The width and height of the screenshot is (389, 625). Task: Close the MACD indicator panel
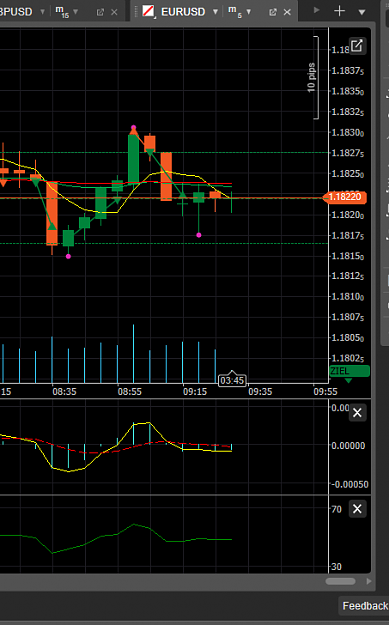point(357,413)
